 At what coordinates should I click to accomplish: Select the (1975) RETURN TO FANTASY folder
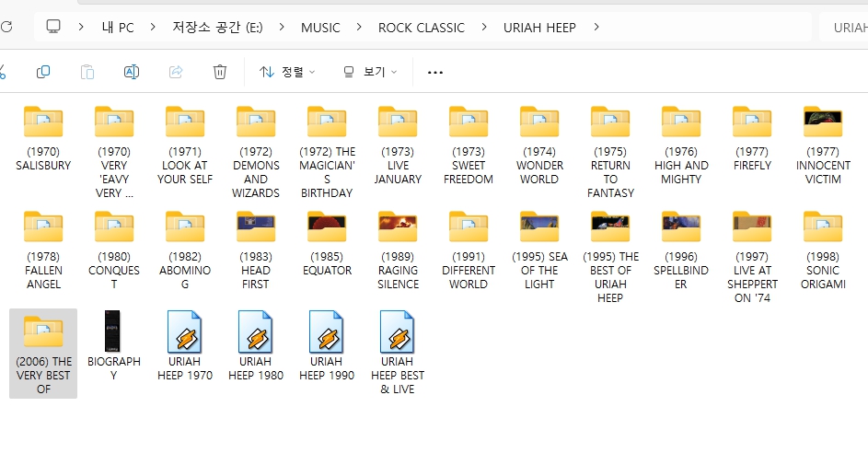(610, 152)
